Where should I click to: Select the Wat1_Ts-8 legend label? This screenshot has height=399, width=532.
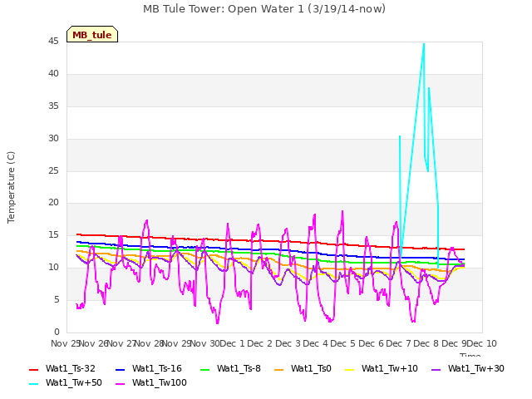pos(239,368)
